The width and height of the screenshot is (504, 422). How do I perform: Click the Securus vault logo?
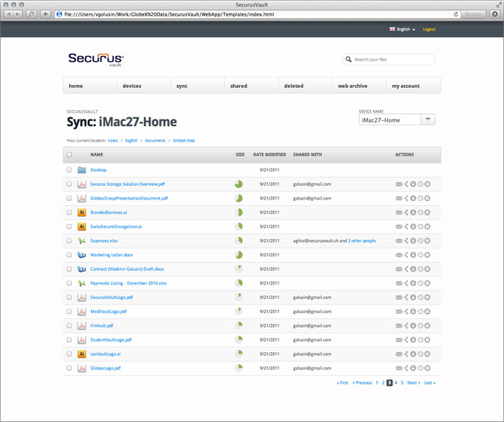96,59
